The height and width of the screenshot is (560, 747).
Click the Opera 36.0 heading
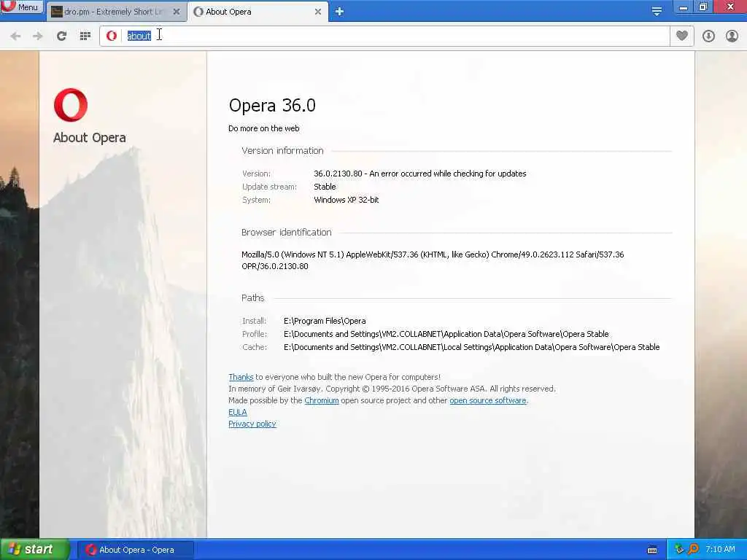point(272,105)
